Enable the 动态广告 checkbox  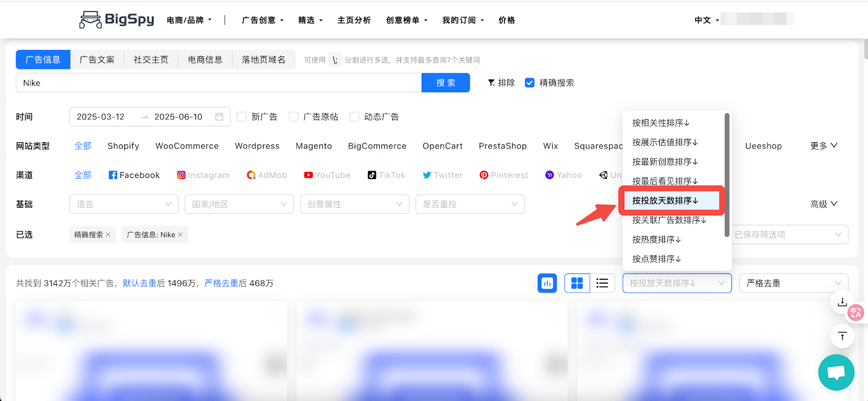(x=355, y=117)
